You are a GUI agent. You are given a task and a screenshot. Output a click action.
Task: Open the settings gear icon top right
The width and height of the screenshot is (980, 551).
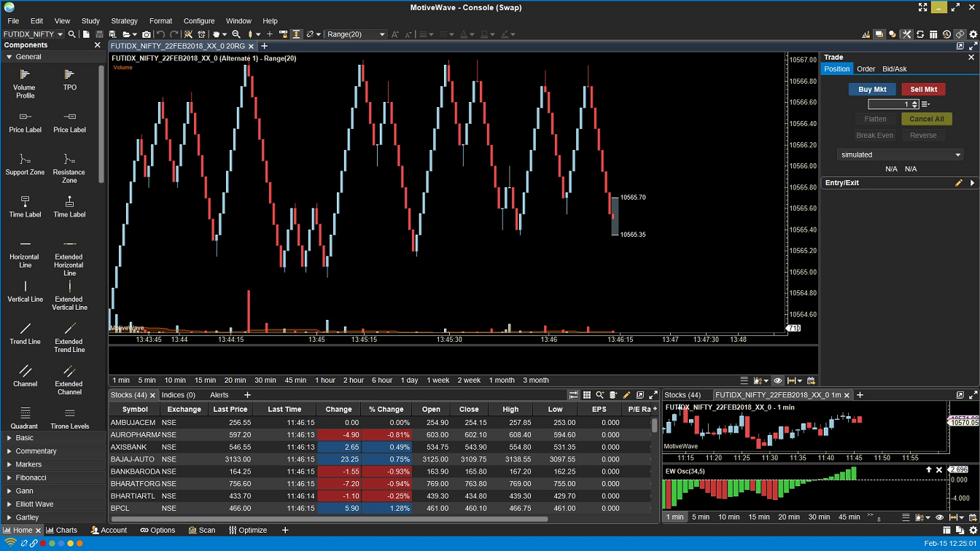pyautogui.click(x=973, y=34)
